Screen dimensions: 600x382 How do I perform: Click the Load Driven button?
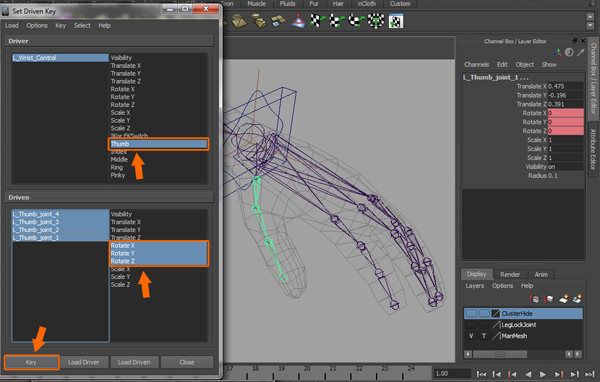pyautogui.click(x=134, y=362)
